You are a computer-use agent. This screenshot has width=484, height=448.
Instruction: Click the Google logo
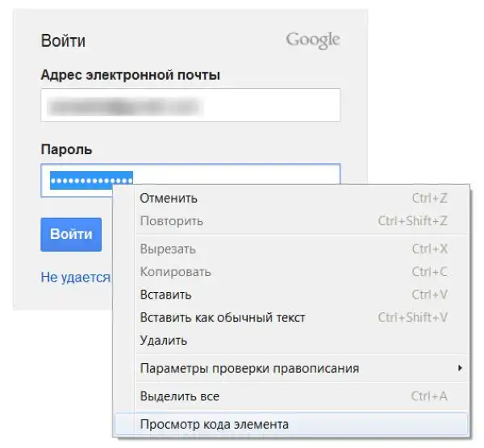click(312, 40)
